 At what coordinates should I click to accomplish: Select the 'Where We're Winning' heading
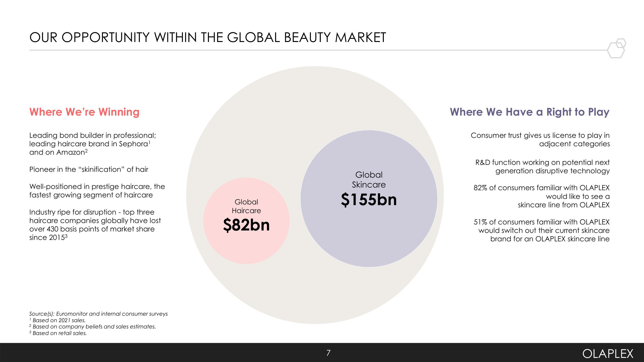pos(85,112)
